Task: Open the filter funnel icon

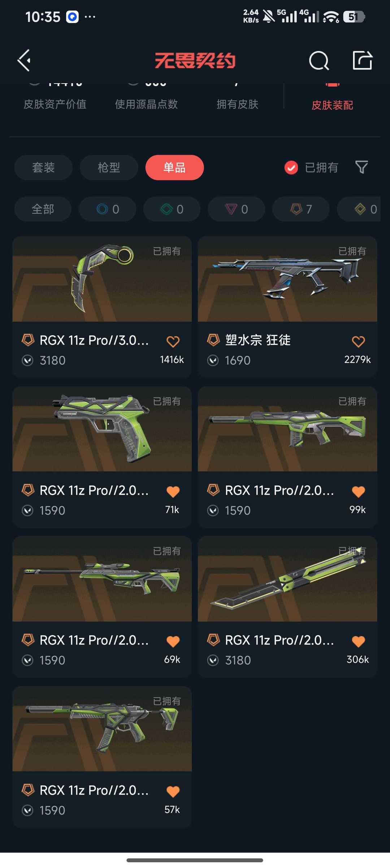Action: click(361, 167)
